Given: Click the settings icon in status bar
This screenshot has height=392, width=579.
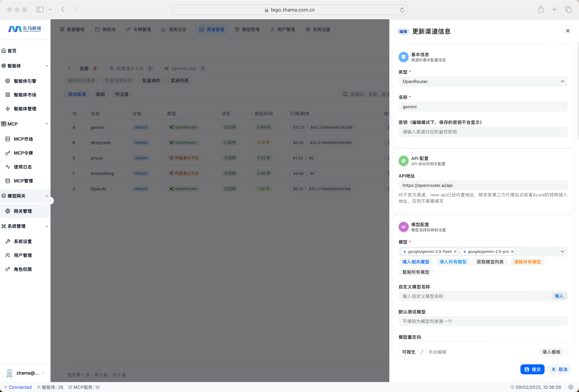Looking at the screenshot, I should (x=571, y=387).
